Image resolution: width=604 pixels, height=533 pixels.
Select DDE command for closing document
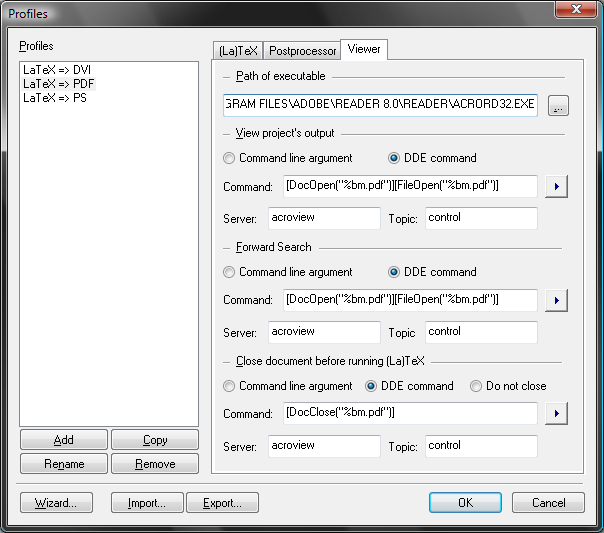pyautogui.click(x=409, y=386)
